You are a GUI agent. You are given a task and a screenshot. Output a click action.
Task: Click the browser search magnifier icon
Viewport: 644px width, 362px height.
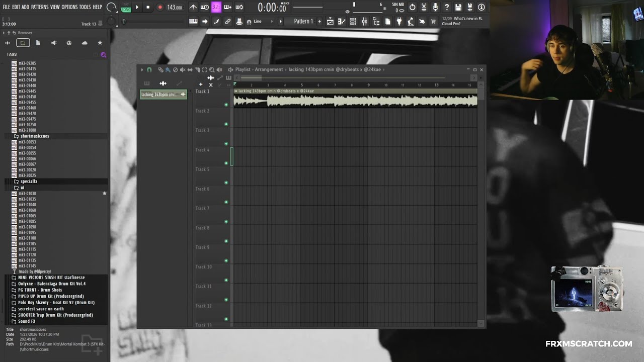(x=103, y=55)
